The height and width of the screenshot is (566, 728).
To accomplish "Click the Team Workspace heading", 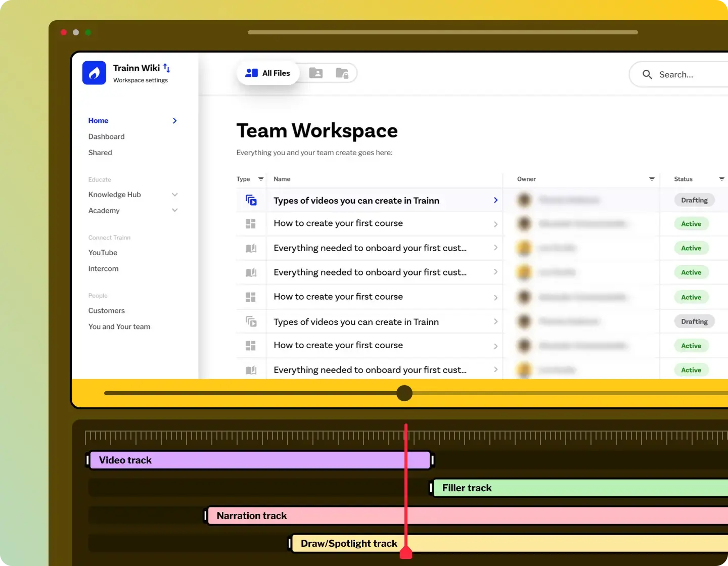I will coord(317,131).
